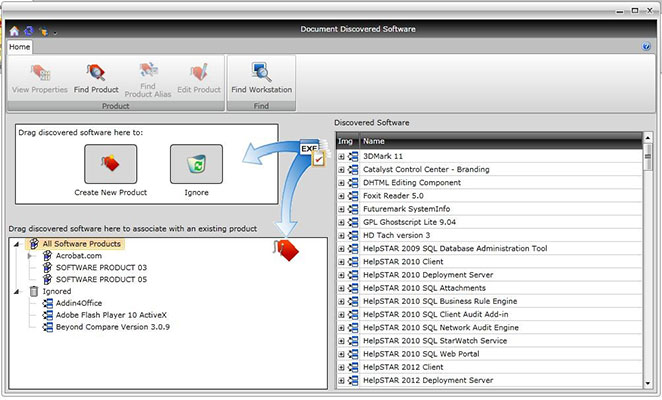Click the Acrobat.com product icon
Image resolution: width=662 pixels, height=400 pixels.
pyautogui.click(x=47, y=256)
